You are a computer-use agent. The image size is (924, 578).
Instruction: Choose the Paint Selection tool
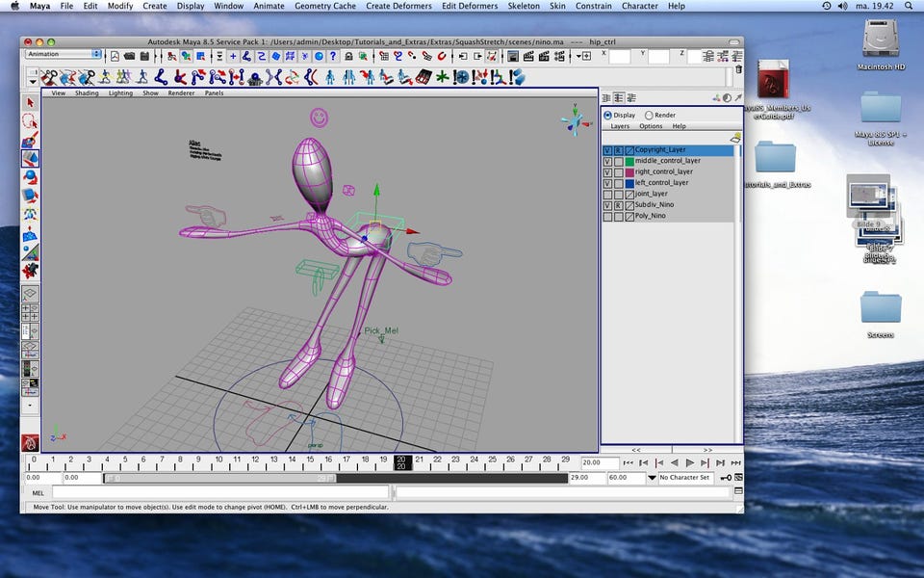[30, 140]
